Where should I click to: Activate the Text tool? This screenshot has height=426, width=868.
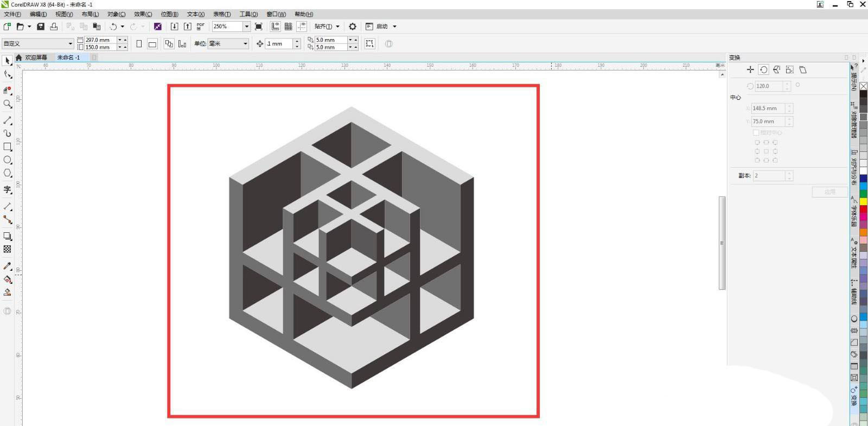(8, 189)
